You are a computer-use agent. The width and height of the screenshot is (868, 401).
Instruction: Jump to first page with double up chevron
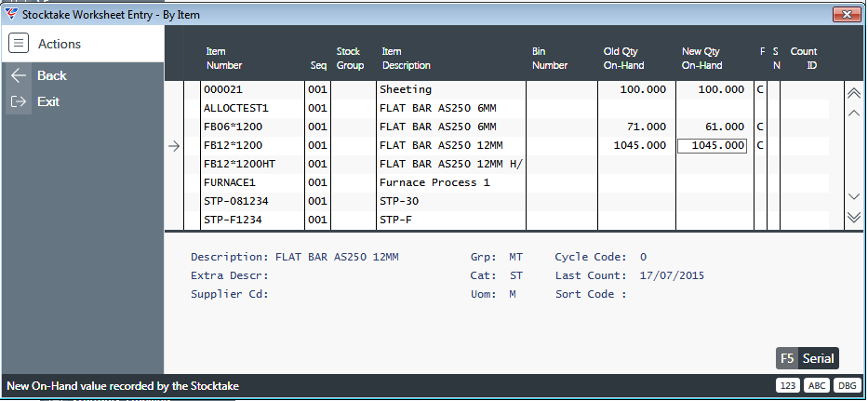coord(854,93)
